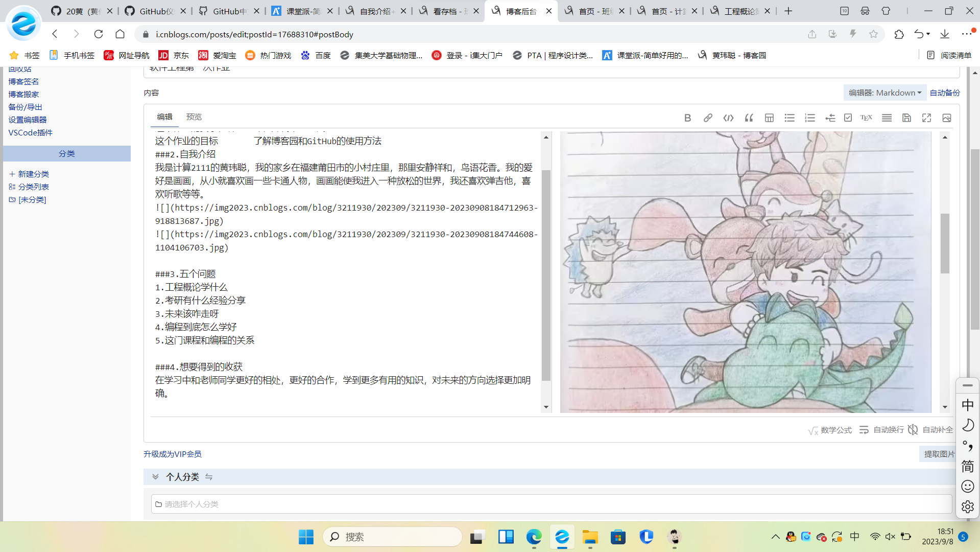Open the browser more options menu
This screenshot has height=552, width=980.
tap(966, 34)
